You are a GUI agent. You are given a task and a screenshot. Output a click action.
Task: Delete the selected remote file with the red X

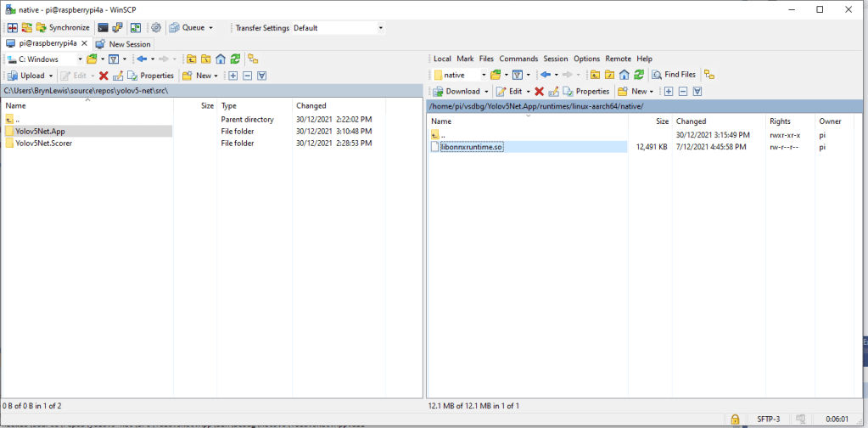click(538, 91)
